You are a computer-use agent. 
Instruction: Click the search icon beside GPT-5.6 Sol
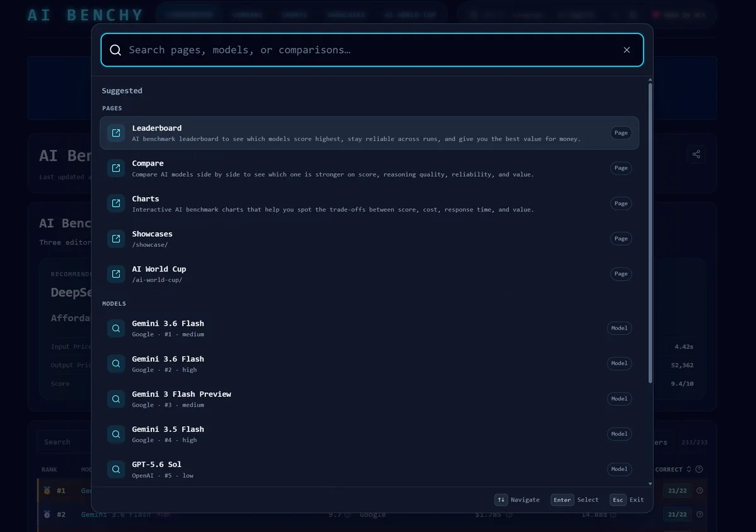point(116,469)
